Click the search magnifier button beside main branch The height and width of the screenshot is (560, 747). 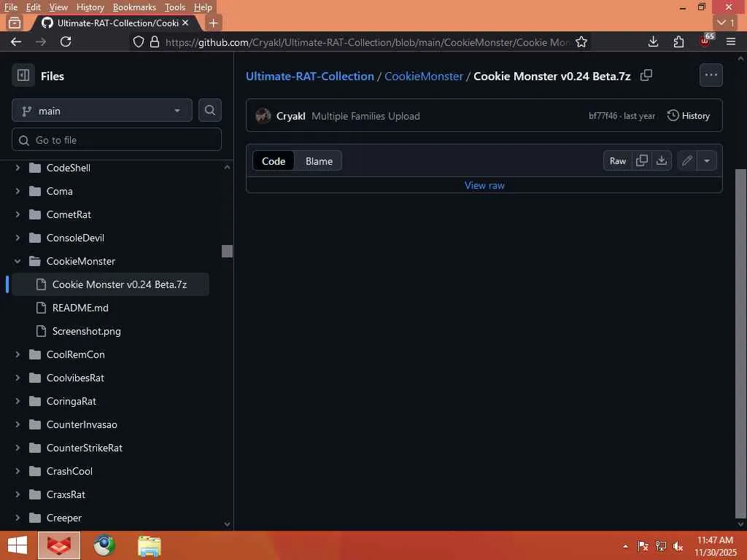(209, 111)
